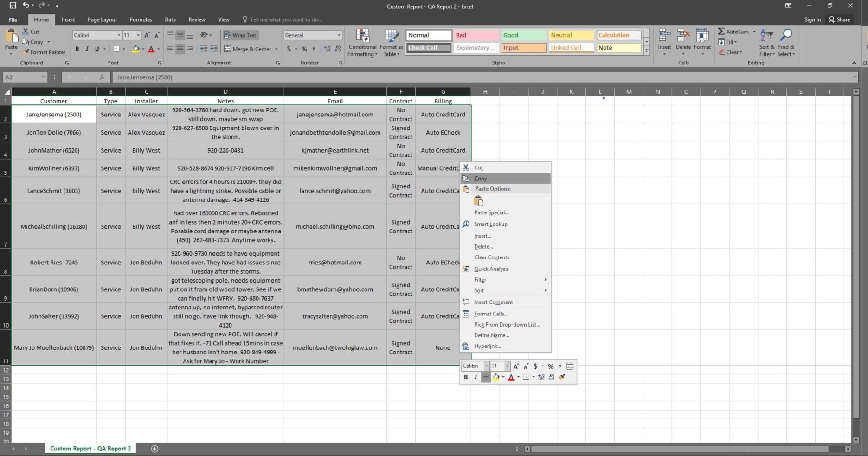Image resolution: width=868 pixels, height=456 pixels.
Task: Toggle Bold in the ribbon Font group
Action: pos(77,49)
